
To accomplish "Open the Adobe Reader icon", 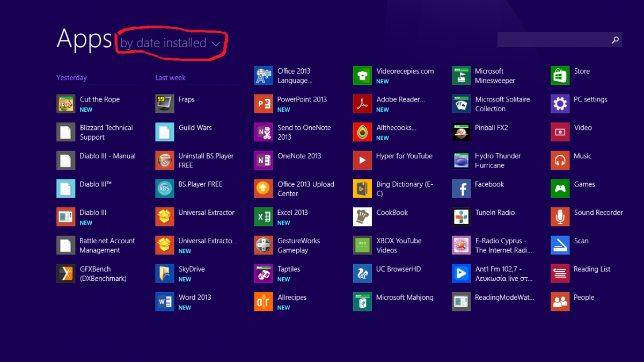I will click(362, 104).
